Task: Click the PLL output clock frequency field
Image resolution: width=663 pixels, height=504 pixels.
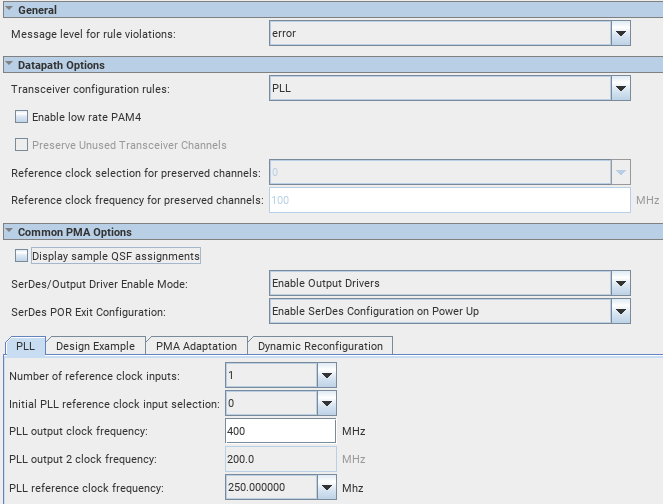Action: (280, 431)
